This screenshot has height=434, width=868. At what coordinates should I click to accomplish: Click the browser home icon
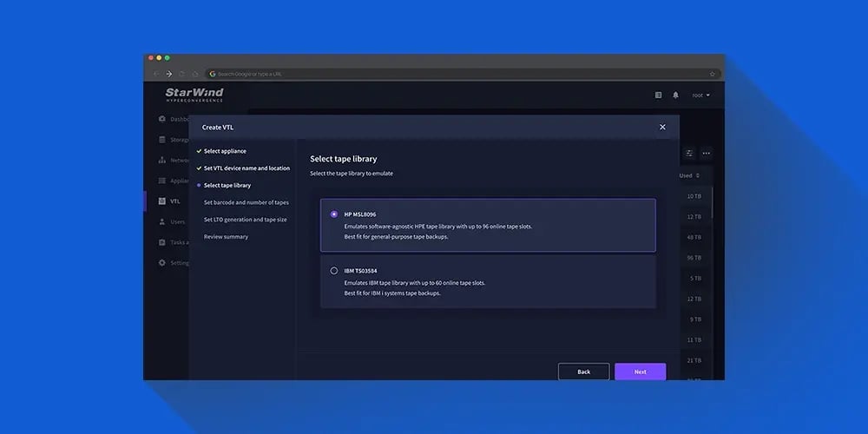194,74
